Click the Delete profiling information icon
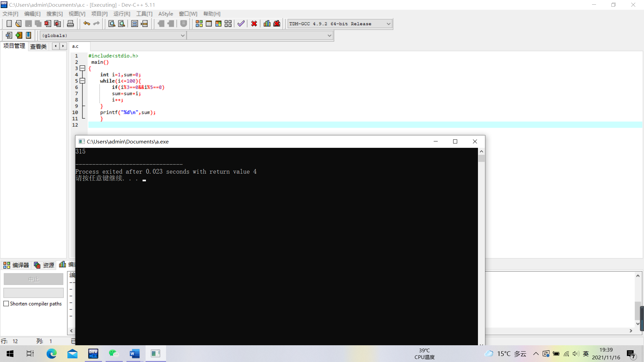Image resolution: width=644 pixels, height=362 pixels. point(277,24)
